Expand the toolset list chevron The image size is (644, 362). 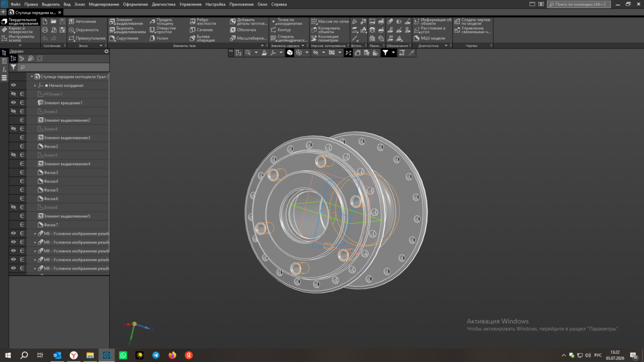21,46
